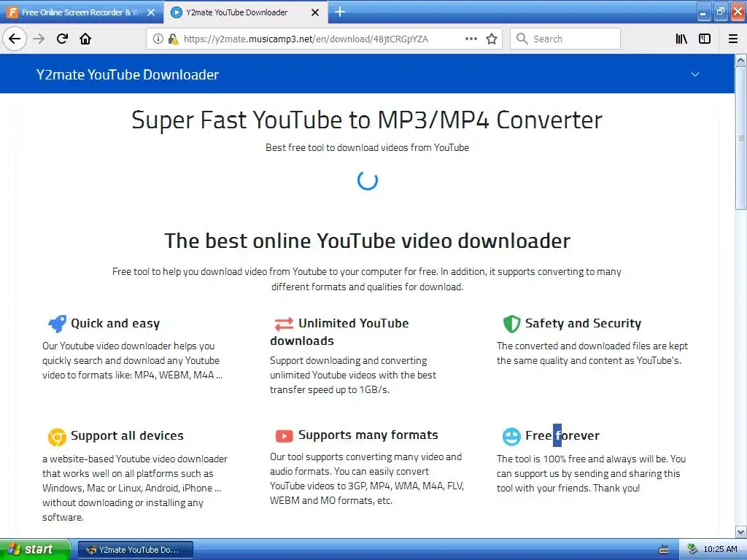Click the forward navigation arrow
This screenshot has height=560, width=747.
pos(39,39)
